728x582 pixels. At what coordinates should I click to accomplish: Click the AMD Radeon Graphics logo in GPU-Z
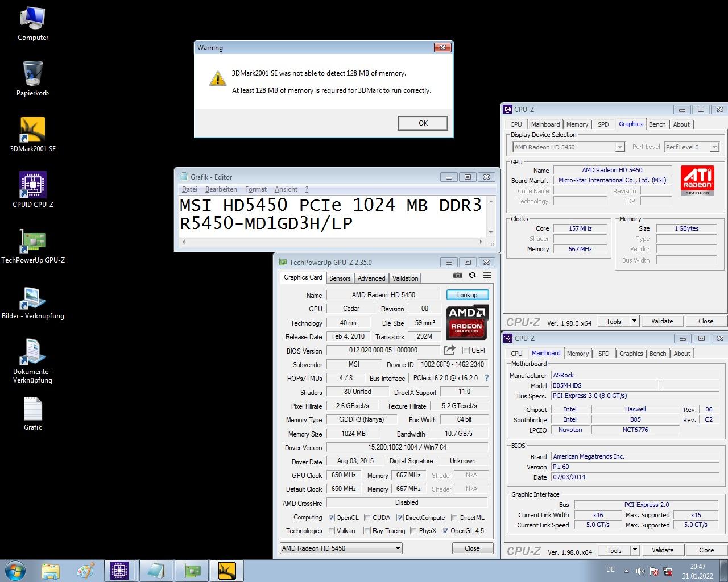click(x=466, y=322)
